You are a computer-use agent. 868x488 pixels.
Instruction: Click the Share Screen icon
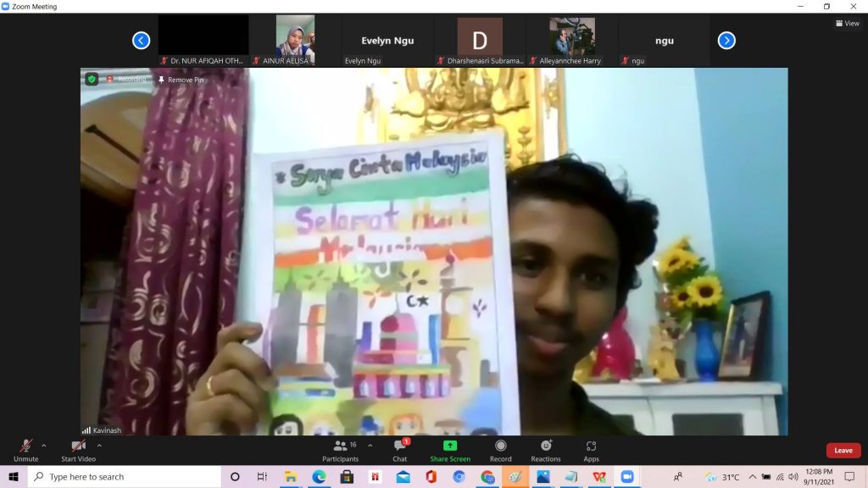pos(450,450)
